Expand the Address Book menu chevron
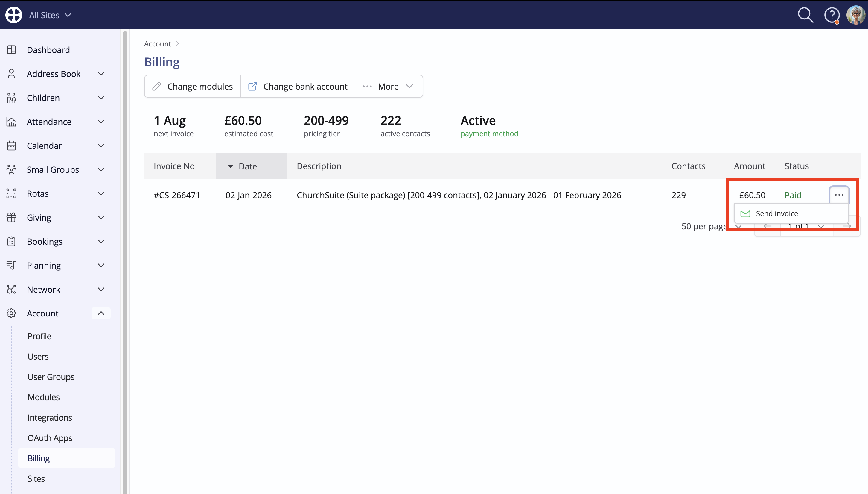 101,74
